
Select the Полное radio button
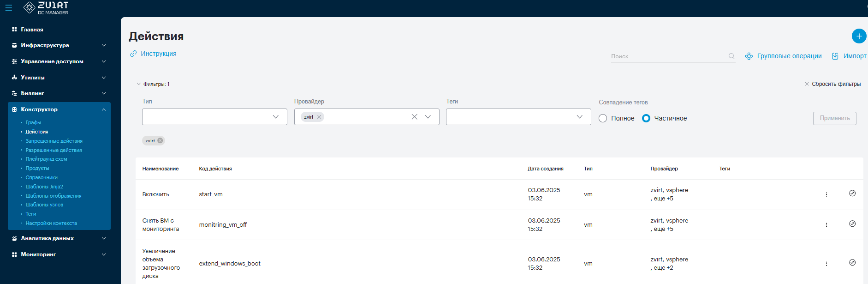[603, 118]
